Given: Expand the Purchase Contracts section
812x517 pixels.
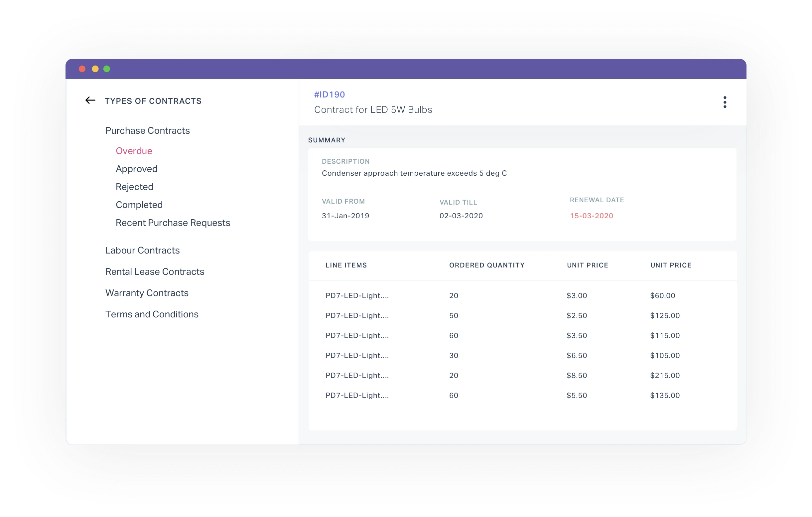Looking at the screenshot, I should point(147,131).
